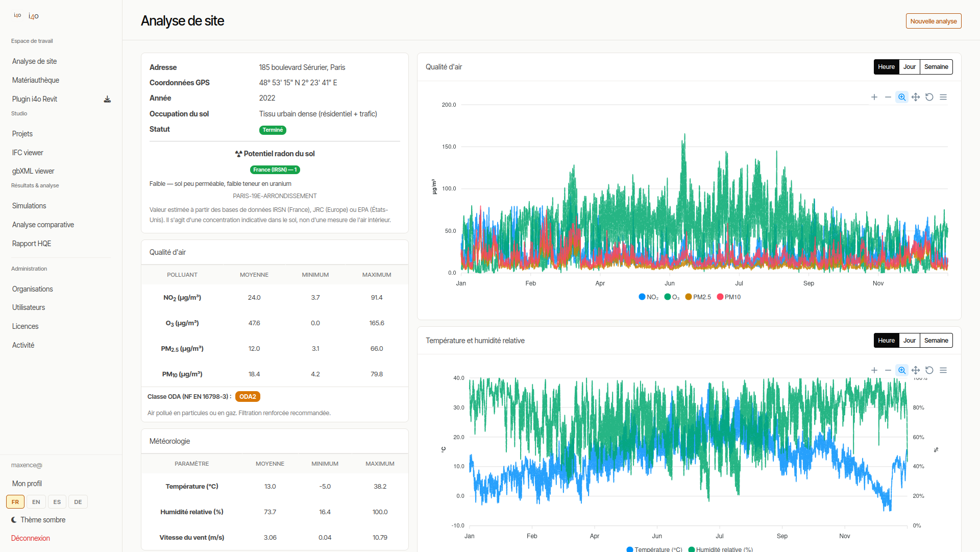Enable panning on Température chart
The height and width of the screenshot is (552, 980).
[x=916, y=370]
